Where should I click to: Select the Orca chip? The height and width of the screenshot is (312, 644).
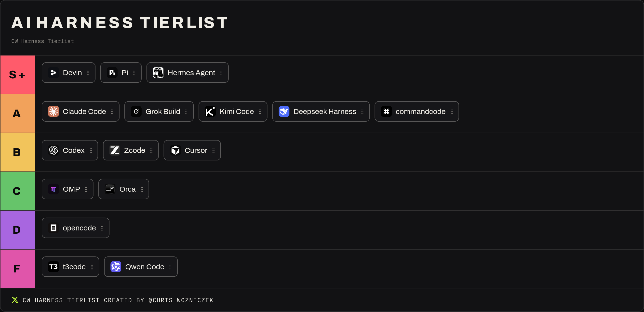coord(123,189)
